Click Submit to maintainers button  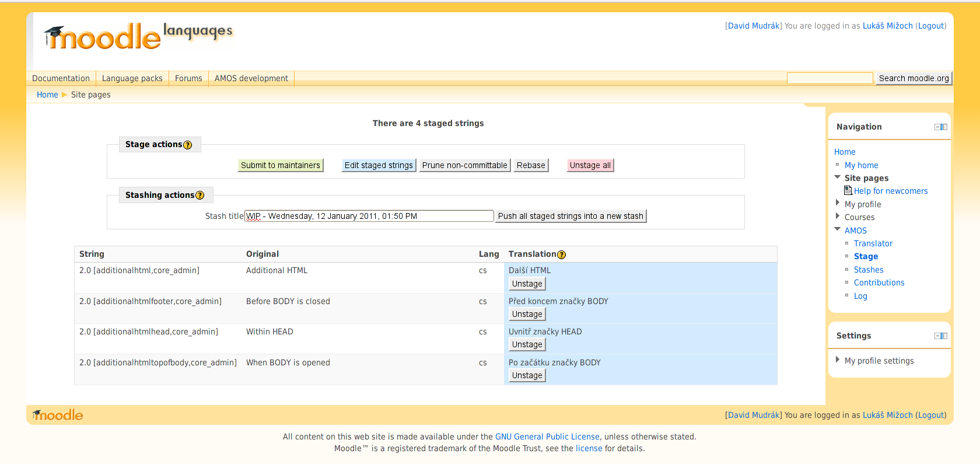[x=281, y=165]
